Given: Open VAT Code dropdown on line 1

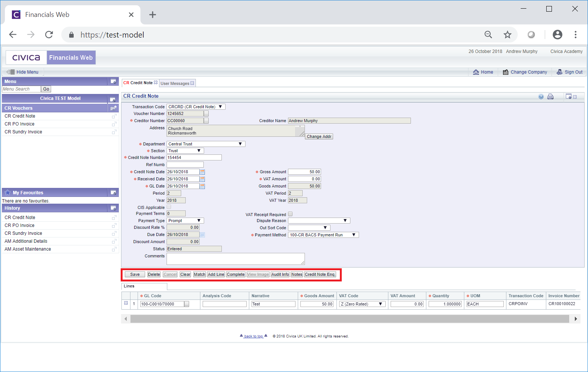Looking at the screenshot, I should point(362,304).
